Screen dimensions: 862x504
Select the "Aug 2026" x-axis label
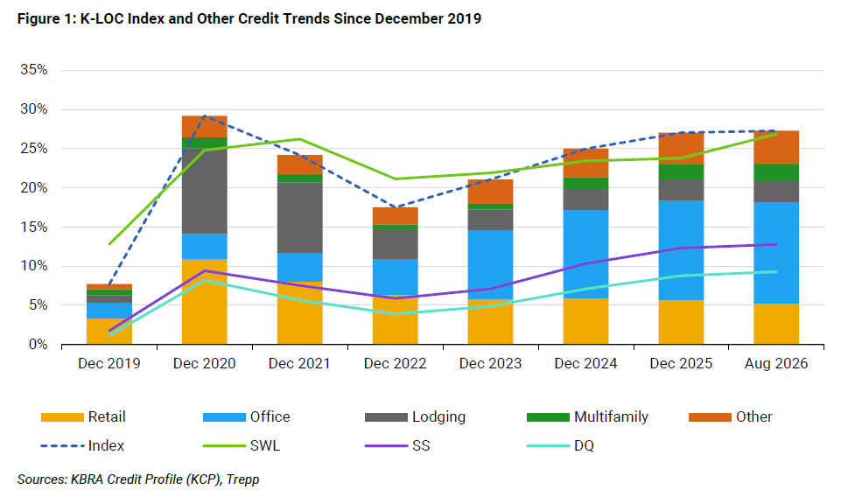776,364
